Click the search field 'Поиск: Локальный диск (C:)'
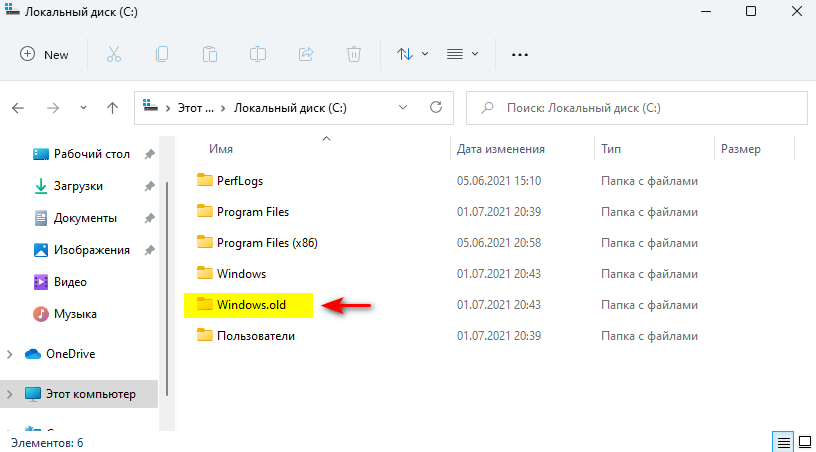 pyautogui.click(x=636, y=108)
